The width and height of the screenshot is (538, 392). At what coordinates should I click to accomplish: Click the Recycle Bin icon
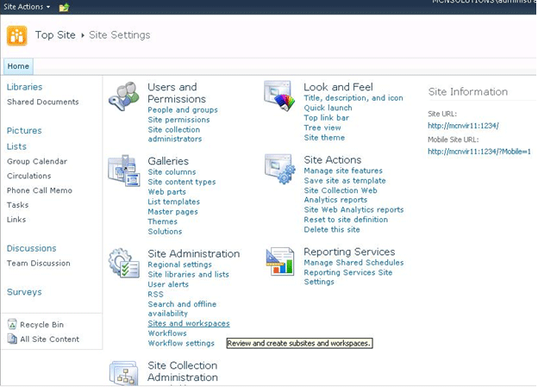pos(12,324)
